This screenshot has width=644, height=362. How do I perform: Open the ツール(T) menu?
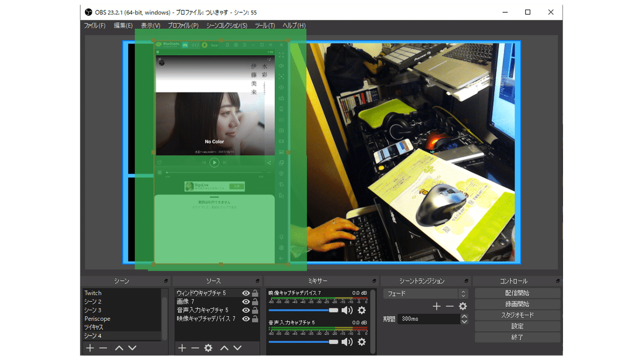265,25
